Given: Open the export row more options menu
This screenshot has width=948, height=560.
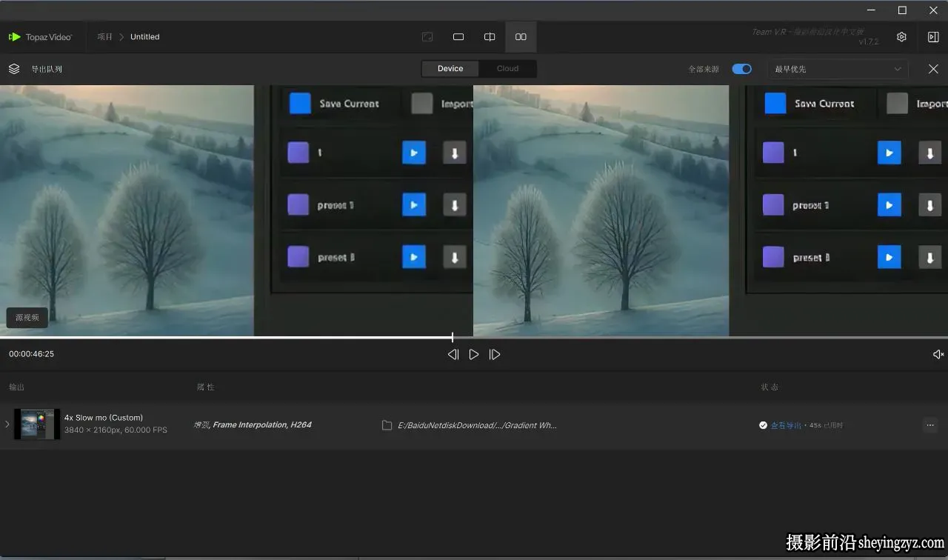Looking at the screenshot, I should point(930,425).
